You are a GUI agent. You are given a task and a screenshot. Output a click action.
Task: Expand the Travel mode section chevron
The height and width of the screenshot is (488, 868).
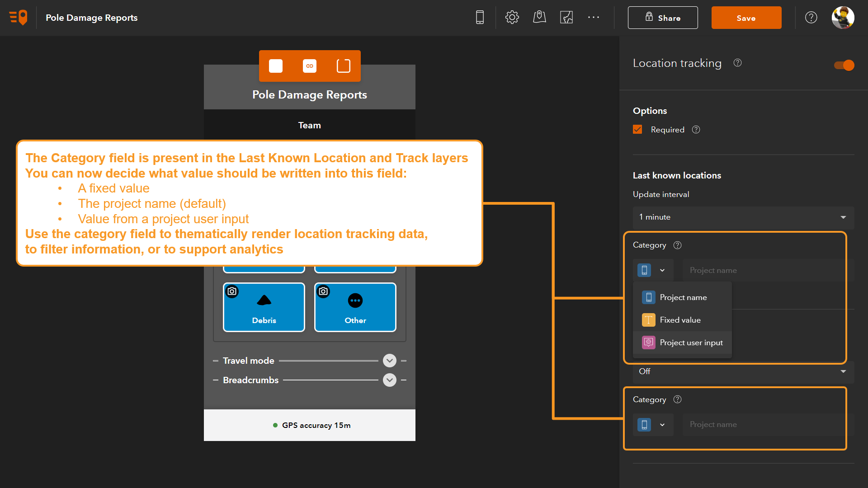(389, 361)
